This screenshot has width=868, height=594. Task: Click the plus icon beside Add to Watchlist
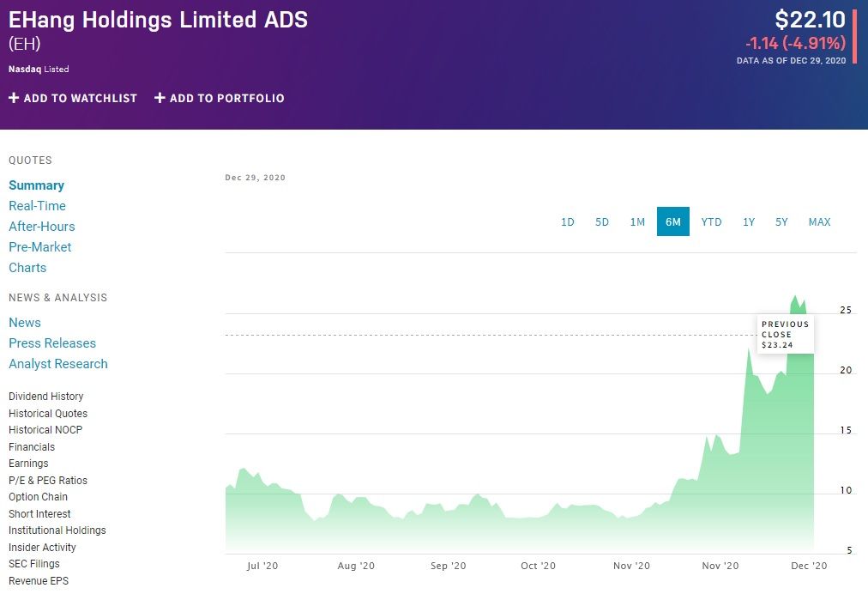coord(14,98)
